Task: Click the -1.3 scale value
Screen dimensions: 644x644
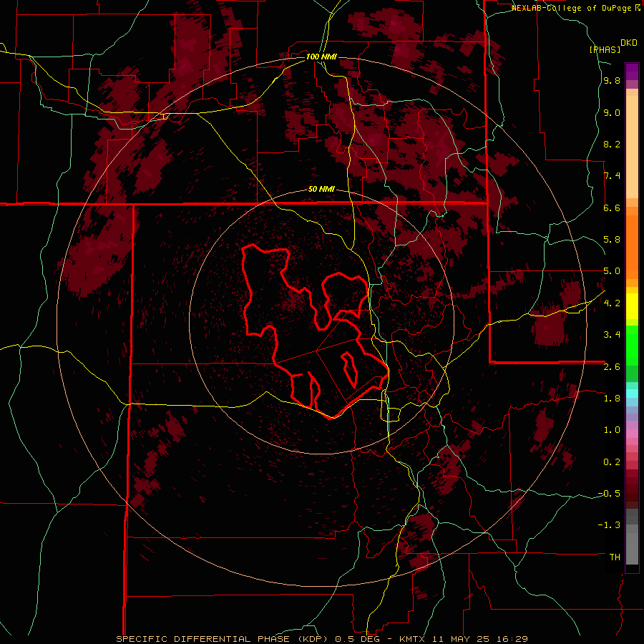Action: click(x=609, y=525)
